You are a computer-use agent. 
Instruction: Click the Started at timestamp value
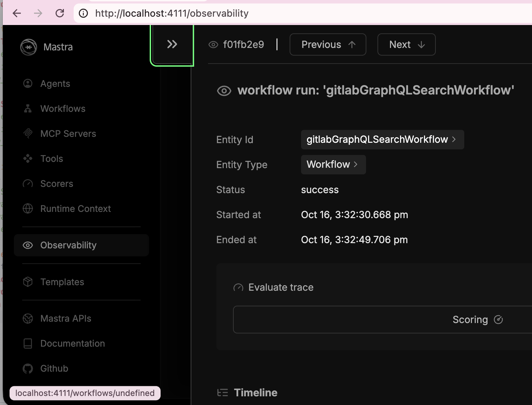[x=355, y=215]
